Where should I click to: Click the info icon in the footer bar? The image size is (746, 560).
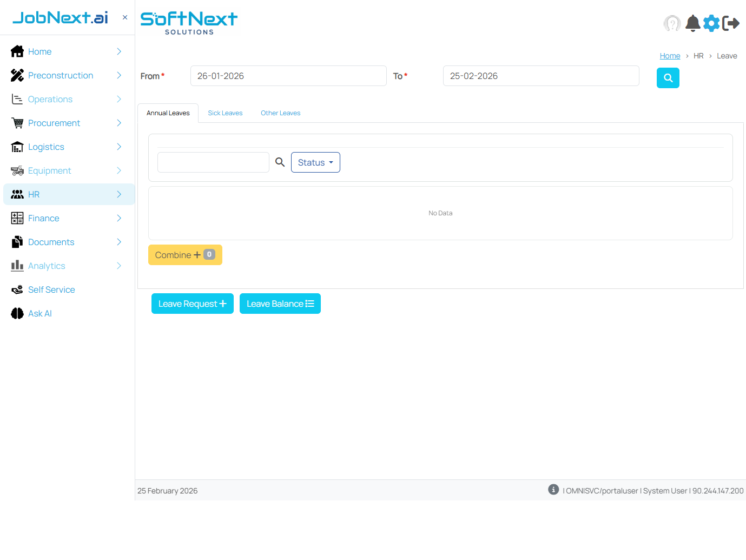click(x=553, y=489)
